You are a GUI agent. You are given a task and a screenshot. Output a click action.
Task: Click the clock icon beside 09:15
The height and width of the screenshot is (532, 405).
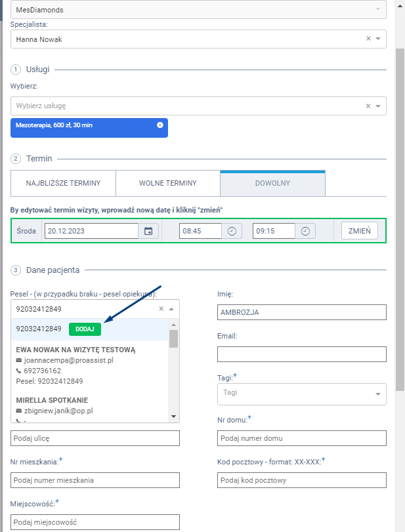(305, 231)
